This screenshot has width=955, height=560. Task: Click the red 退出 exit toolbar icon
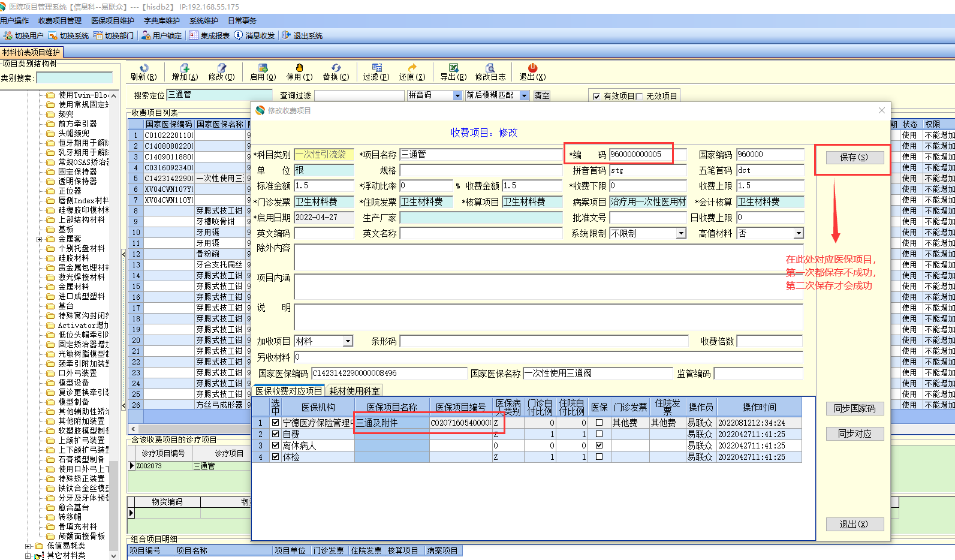[532, 68]
